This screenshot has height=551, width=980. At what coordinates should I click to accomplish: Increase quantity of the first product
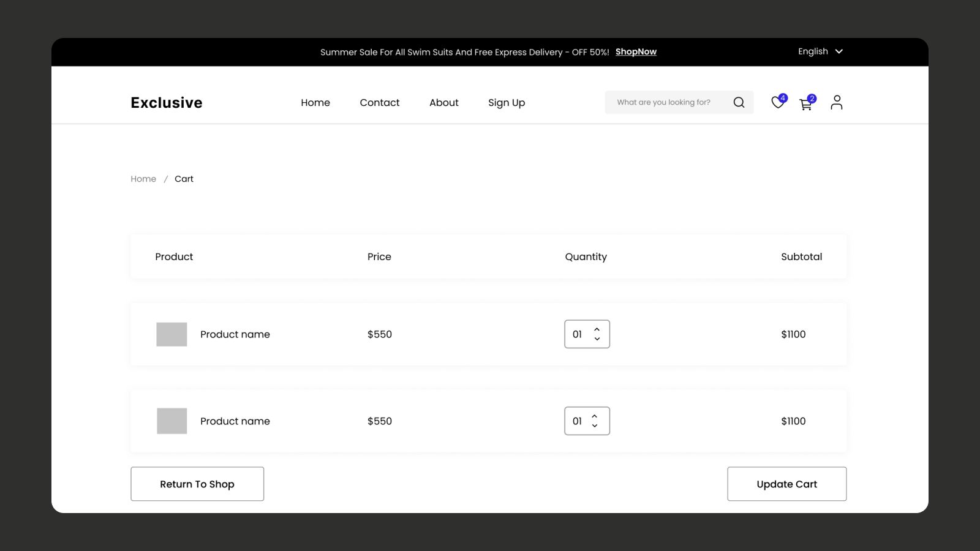(597, 329)
